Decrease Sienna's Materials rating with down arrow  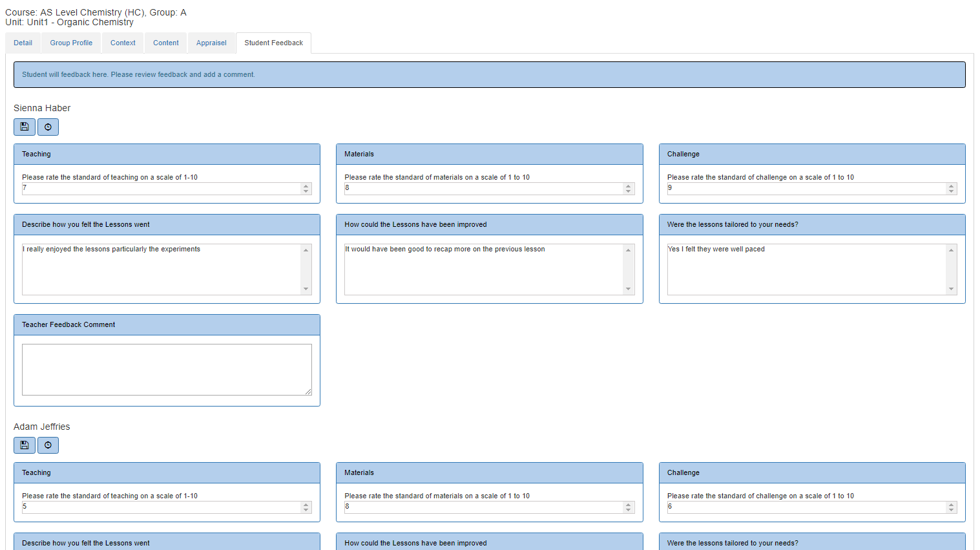pos(628,191)
